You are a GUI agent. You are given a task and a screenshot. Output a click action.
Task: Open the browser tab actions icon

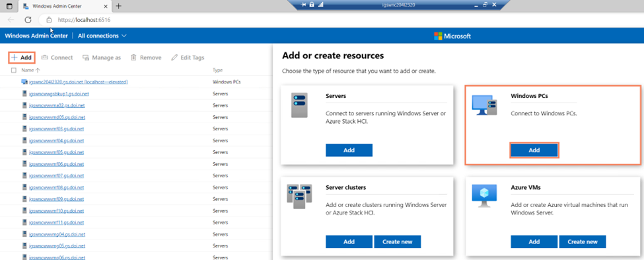pos(9,6)
